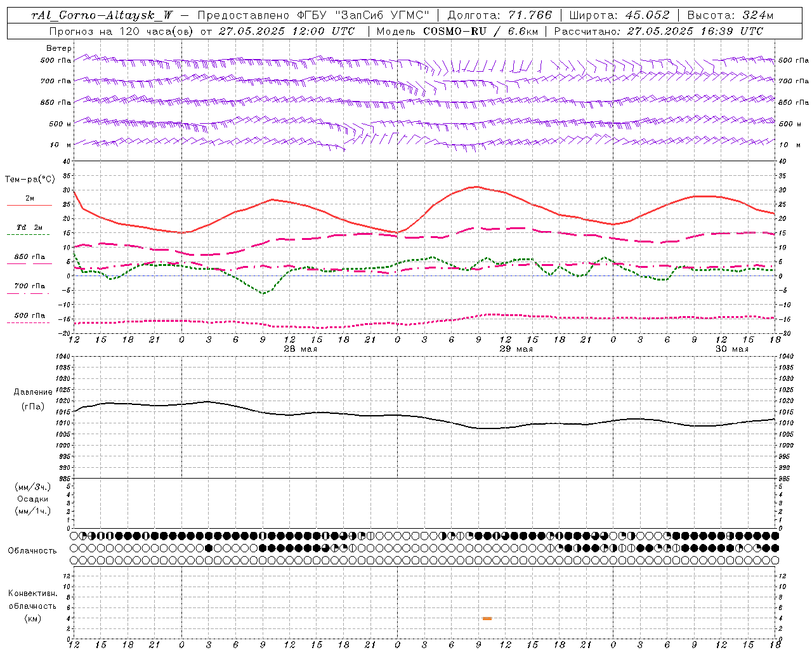Click the 500 м wind level label on left
The image size is (812, 650).
[x=60, y=124]
